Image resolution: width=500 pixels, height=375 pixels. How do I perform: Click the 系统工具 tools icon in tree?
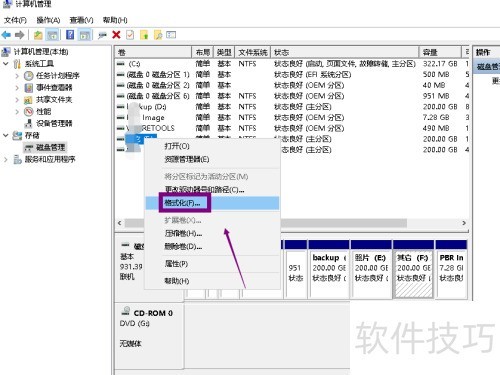[17, 64]
